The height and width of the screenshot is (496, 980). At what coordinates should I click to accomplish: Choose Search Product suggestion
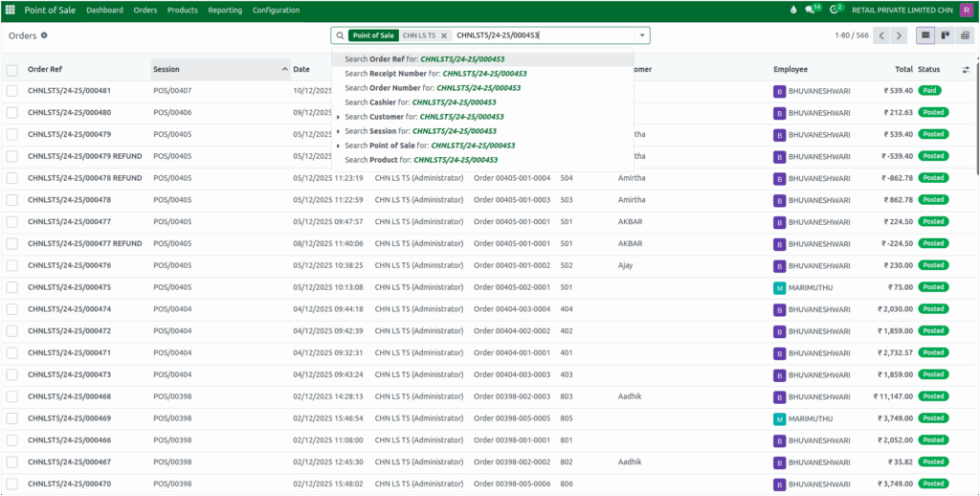click(482, 160)
